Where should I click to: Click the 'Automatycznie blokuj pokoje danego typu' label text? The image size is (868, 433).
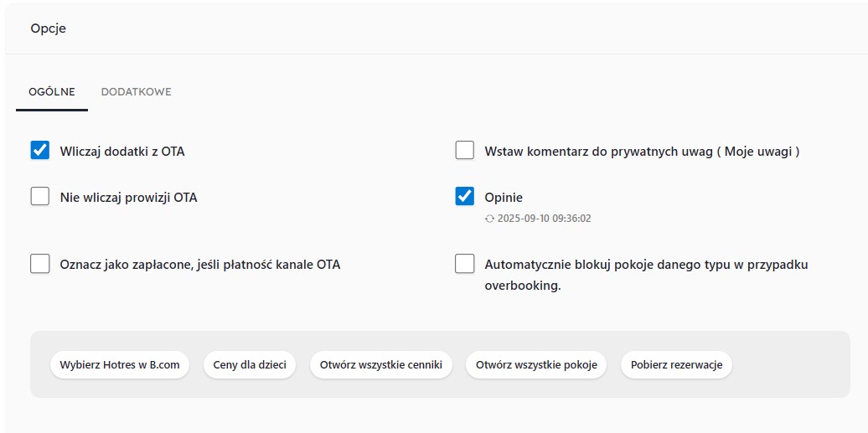click(x=646, y=265)
